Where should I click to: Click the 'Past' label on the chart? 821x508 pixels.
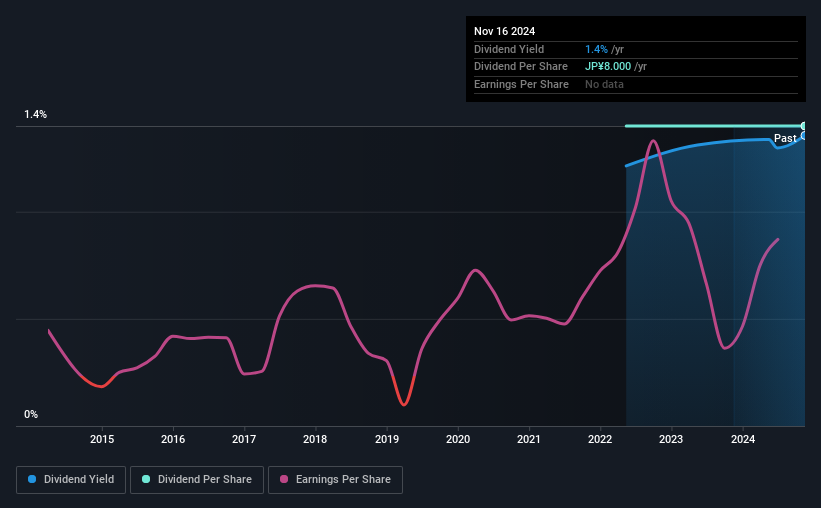click(785, 138)
